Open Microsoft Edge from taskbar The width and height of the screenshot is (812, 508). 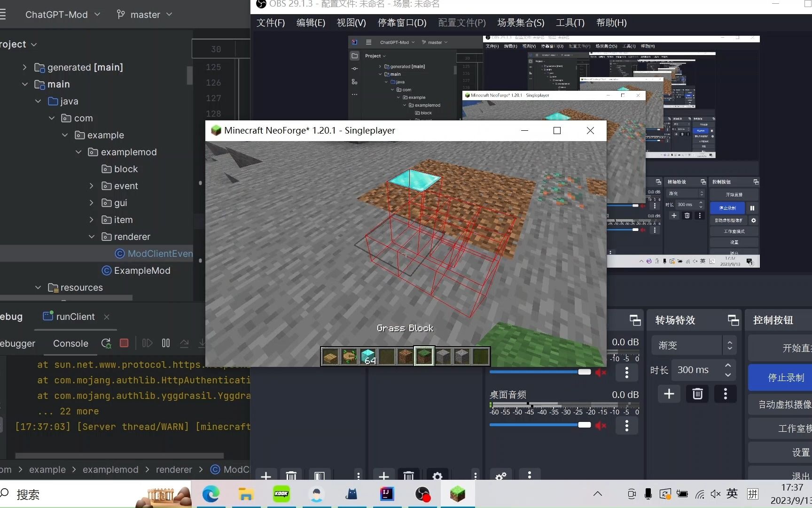click(211, 494)
